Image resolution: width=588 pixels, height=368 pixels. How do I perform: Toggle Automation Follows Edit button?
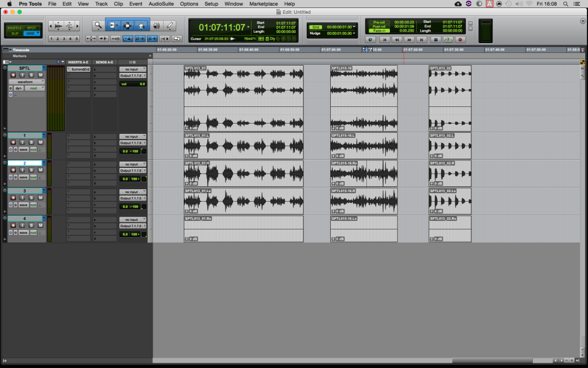click(x=128, y=39)
